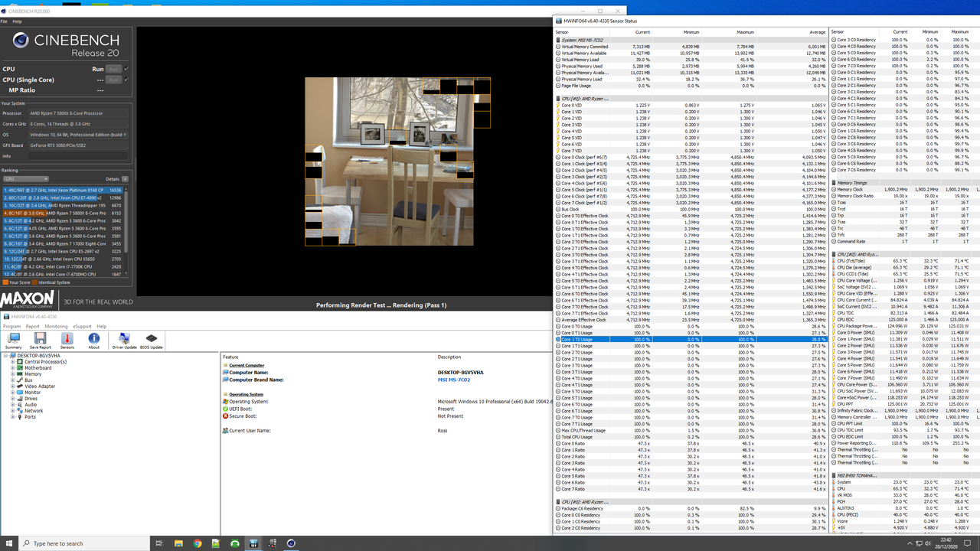Click the Current column header in Sensor Status
The width and height of the screenshot is (980, 551).
[642, 32]
